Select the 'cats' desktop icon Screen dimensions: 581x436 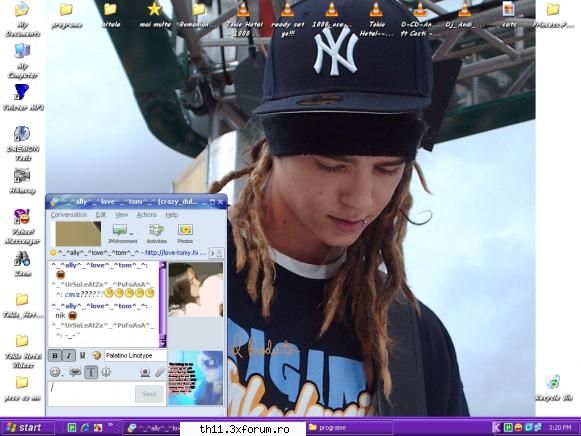point(509,15)
